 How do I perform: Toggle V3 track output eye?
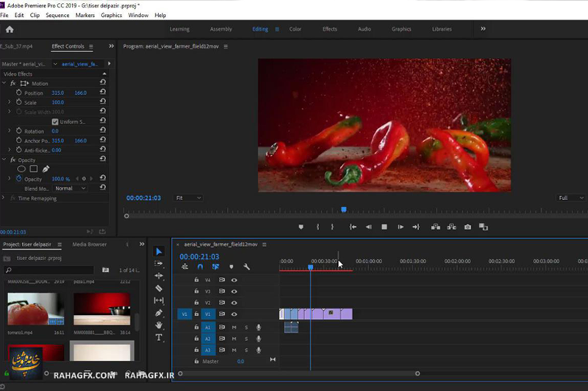234,291
